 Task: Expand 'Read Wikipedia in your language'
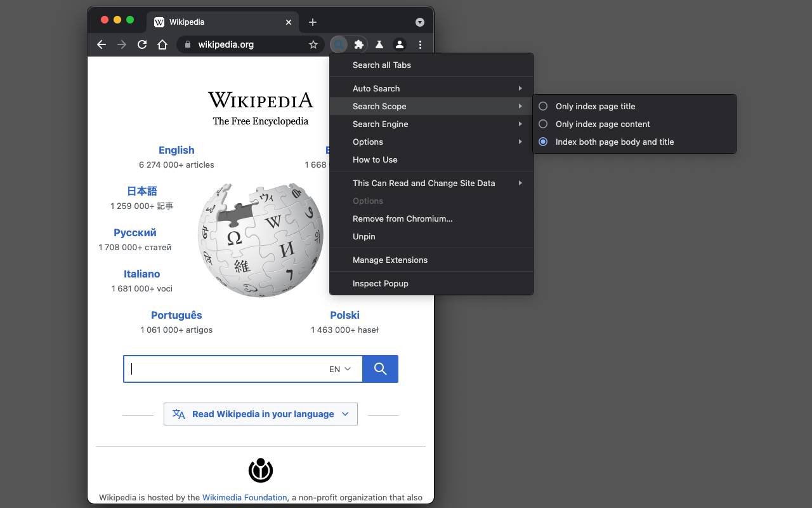point(260,413)
